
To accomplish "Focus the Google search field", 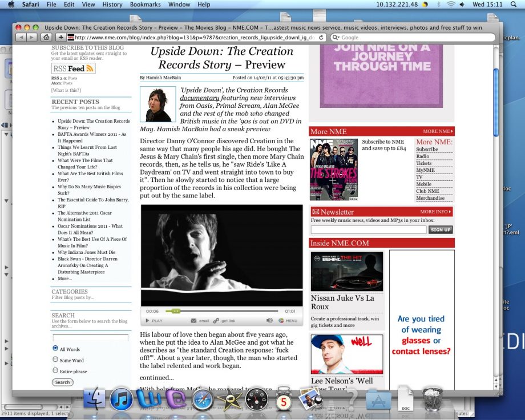I will (x=413, y=38).
